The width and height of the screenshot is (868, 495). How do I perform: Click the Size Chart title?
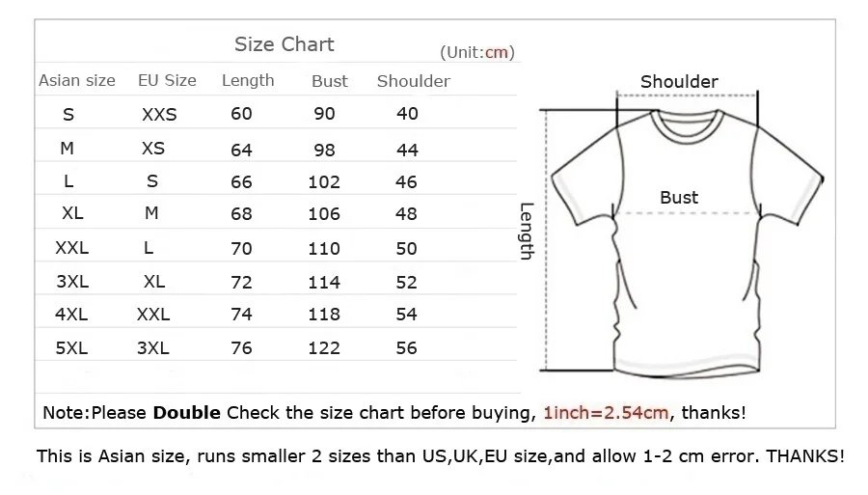pos(284,44)
